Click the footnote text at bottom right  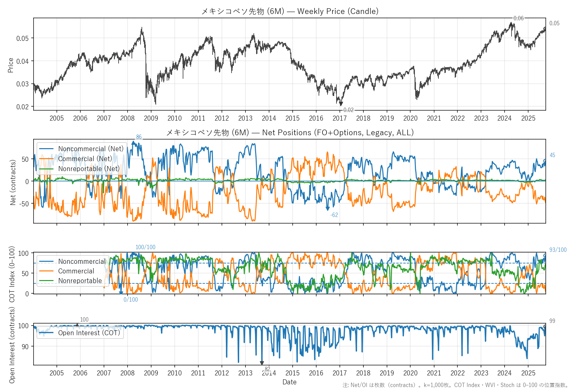click(455, 385)
